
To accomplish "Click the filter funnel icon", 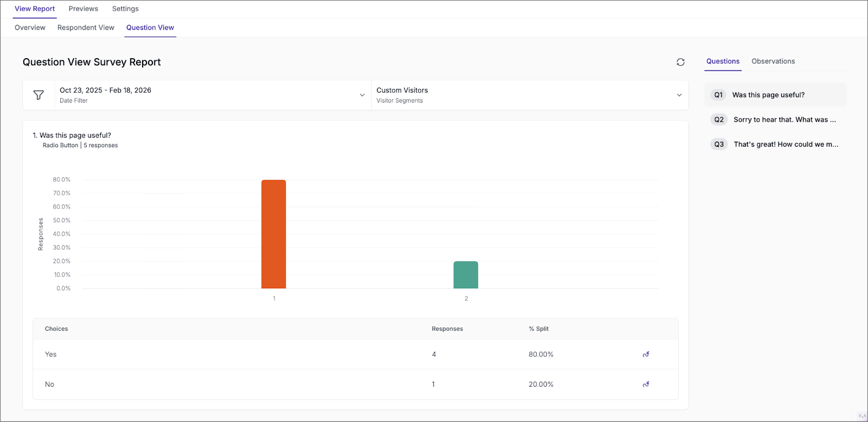I will click(x=39, y=95).
